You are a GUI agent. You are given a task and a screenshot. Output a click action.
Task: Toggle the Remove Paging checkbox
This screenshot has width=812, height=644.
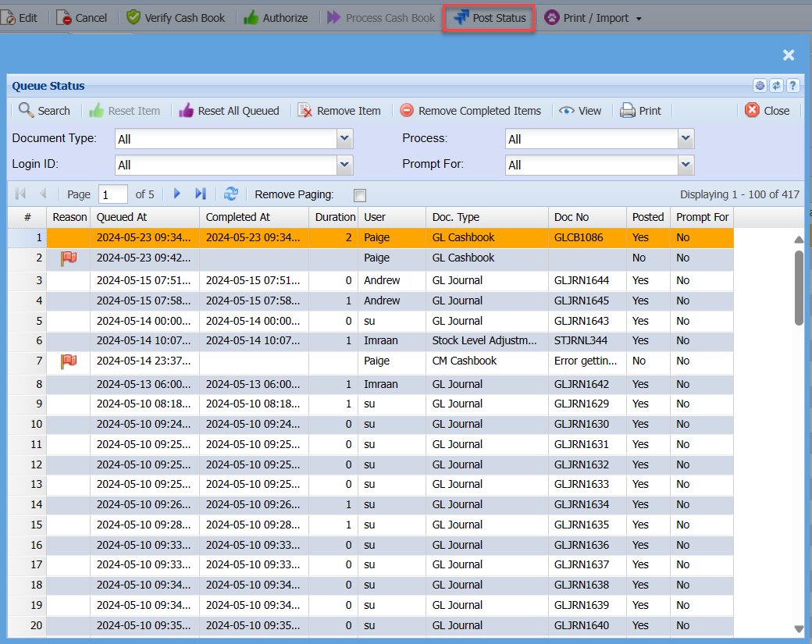coord(360,195)
